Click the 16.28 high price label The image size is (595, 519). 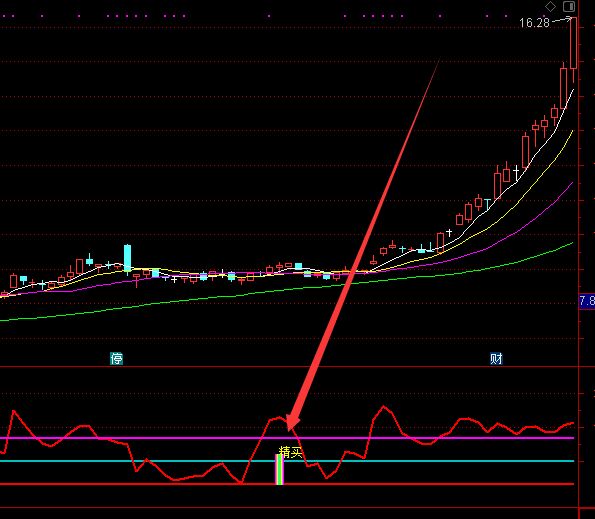point(534,23)
